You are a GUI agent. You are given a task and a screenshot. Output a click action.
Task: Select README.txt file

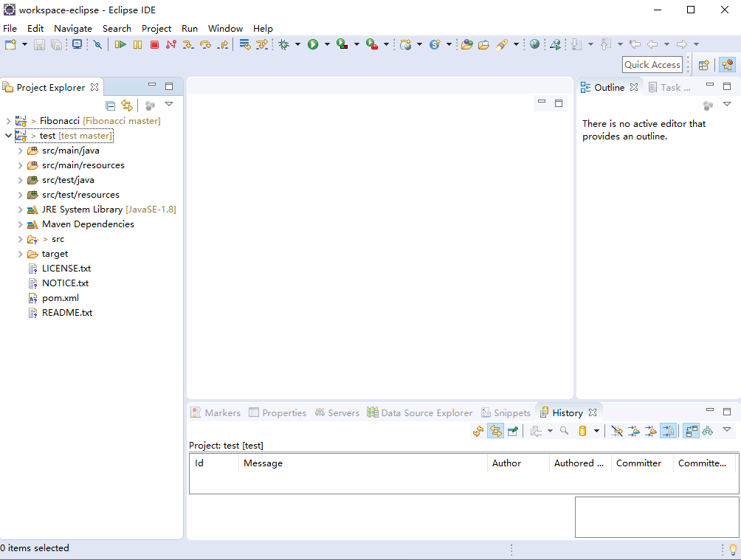coord(66,313)
